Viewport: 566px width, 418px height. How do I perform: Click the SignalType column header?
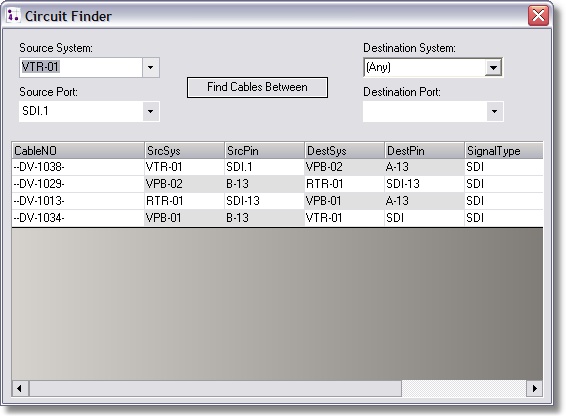pyautogui.click(x=504, y=151)
